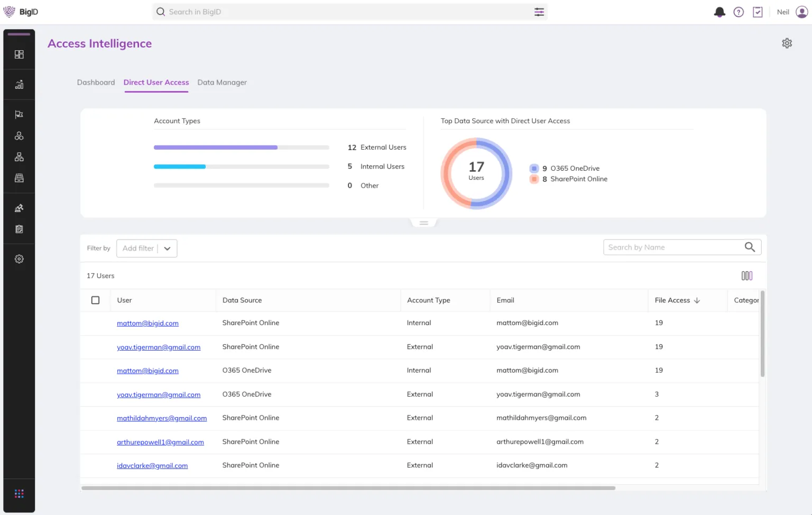Open the clusters circles sidebar icon
The image size is (812, 515).
point(19,136)
